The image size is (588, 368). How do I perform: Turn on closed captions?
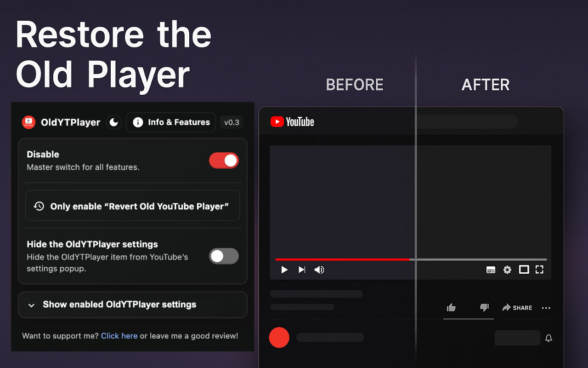point(491,270)
